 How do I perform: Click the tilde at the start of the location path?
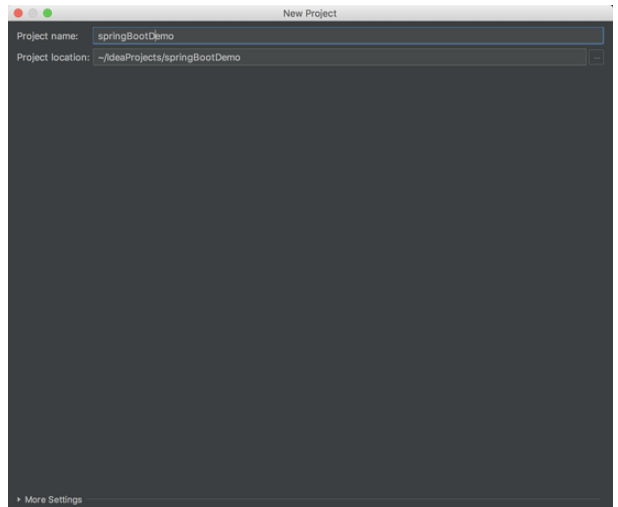point(101,58)
